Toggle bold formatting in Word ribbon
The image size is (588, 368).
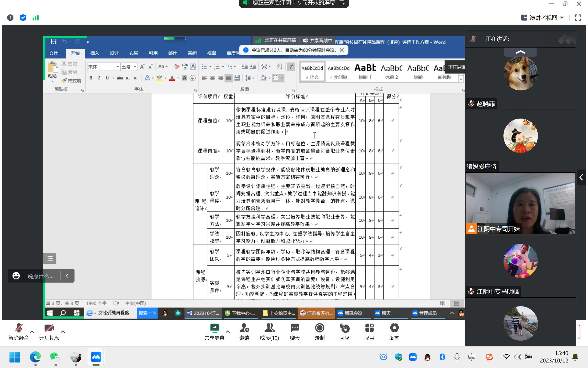(91, 78)
